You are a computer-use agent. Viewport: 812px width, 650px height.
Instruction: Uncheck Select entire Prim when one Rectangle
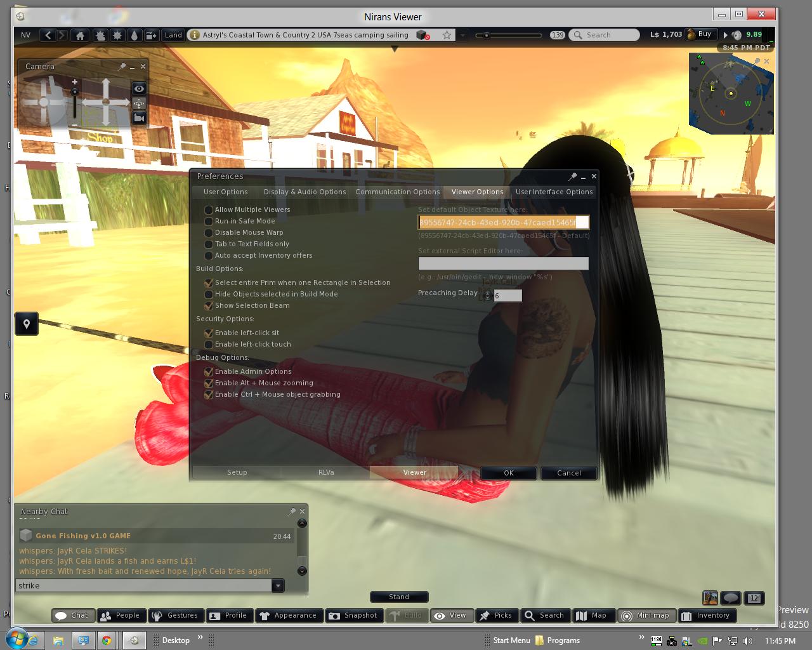(209, 283)
